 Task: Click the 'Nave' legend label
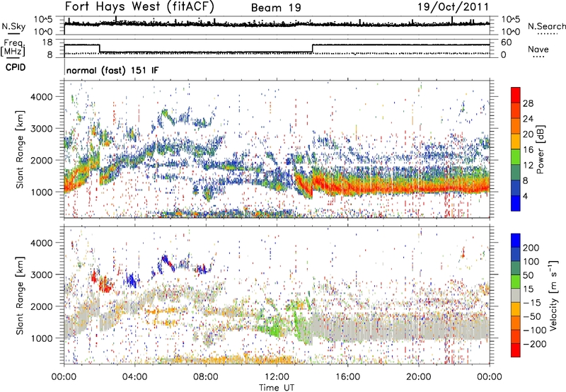click(x=538, y=49)
